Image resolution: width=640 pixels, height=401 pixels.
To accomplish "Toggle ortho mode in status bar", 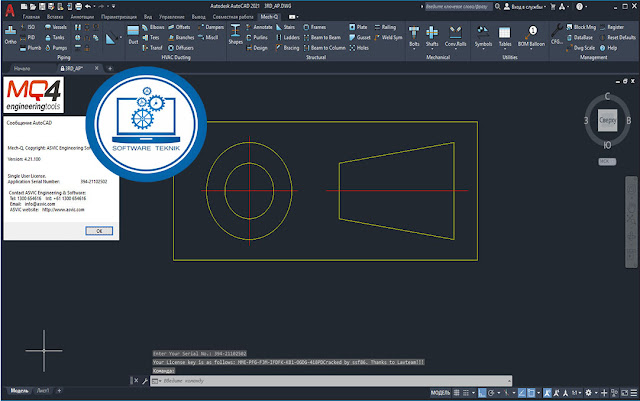I will tap(482, 393).
